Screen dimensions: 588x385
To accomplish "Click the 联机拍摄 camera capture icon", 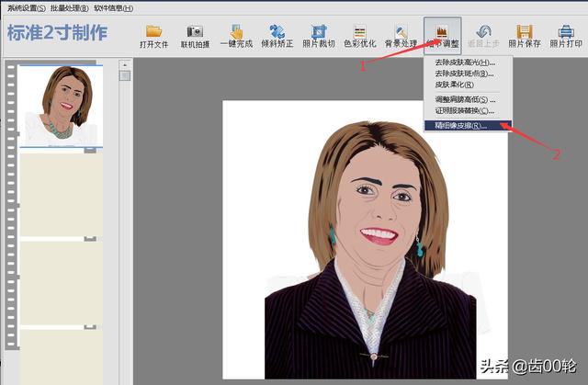I will click(195, 35).
